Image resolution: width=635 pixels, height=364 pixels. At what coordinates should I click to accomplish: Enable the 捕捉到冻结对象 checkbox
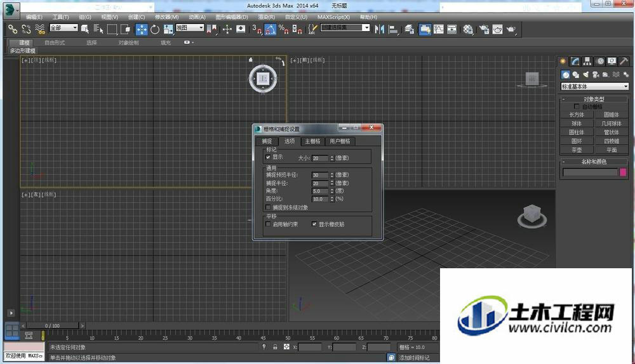click(x=268, y=207)
